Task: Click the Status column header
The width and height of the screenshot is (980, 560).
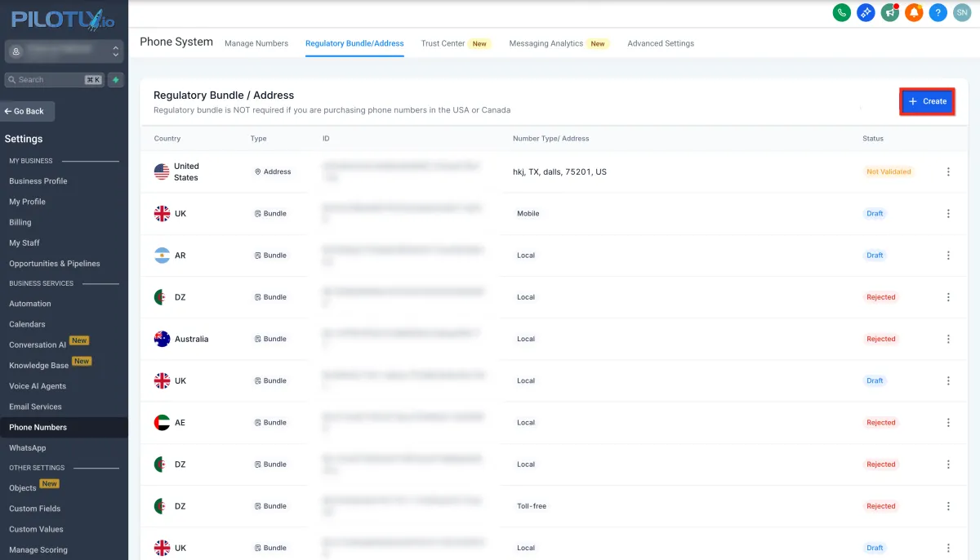Action: 873,139
